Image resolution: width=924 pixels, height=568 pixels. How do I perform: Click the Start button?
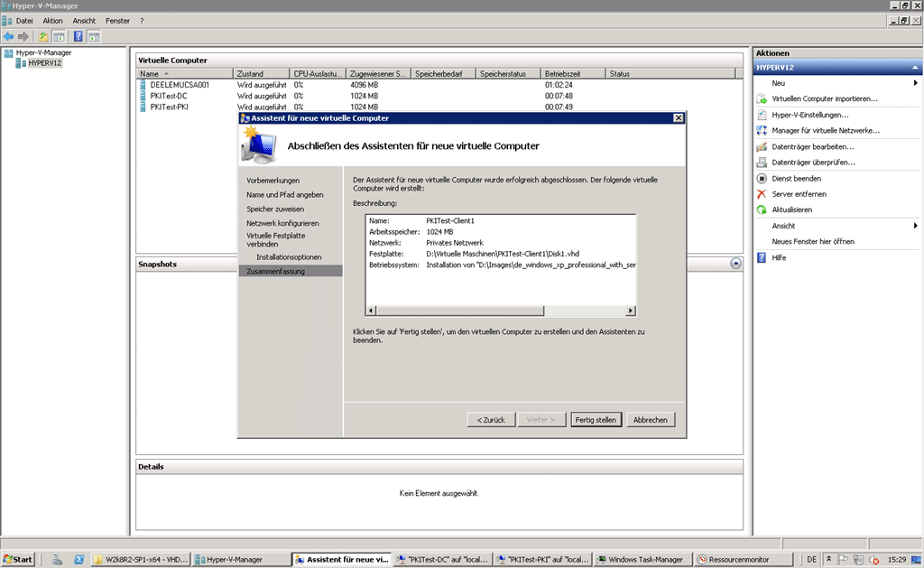click(x=18, y=560)
